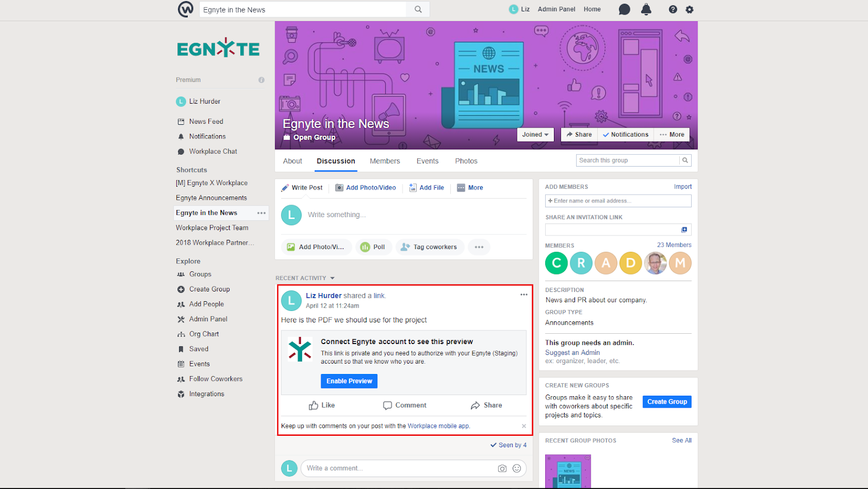The height and width of the screenshot is (489, 868).
Task: Dismiss the Workplace mobile app notice
Action: [524, 426]
